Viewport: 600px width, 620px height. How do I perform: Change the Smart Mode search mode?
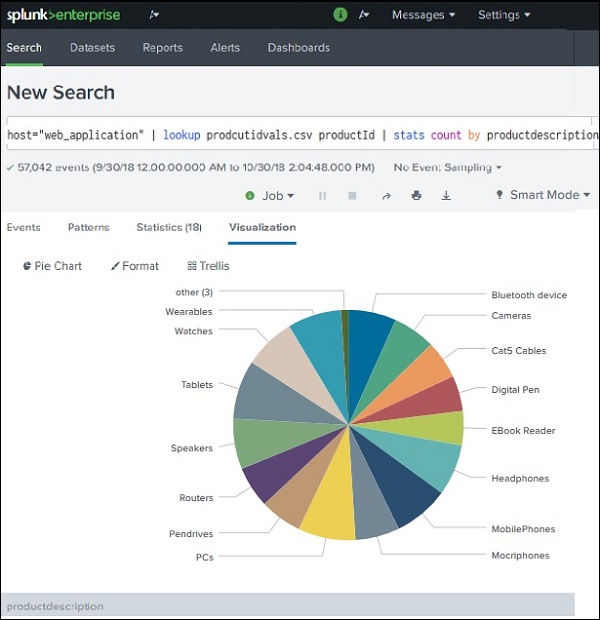point(543,195)
